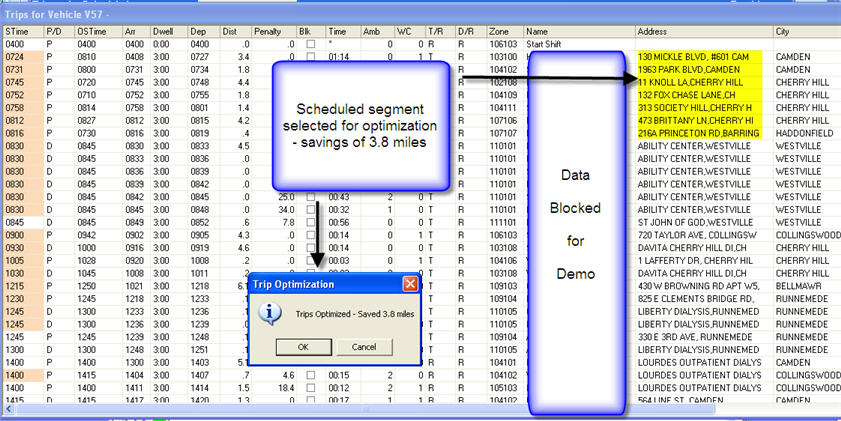Screen dimensions: 841x421
Task: Sort by the Zone column header
Action: coord(505,32)
